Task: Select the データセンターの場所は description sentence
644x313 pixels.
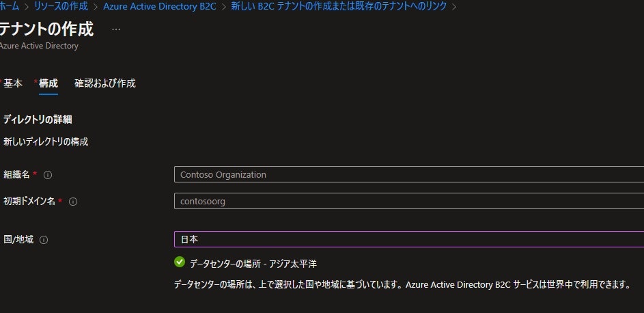Action: click(402, 285)
